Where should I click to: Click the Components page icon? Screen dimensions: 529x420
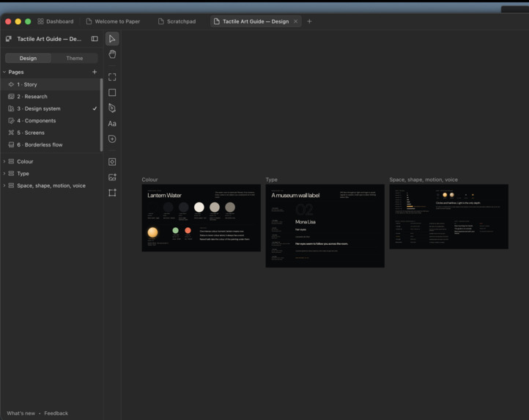[11, 120]
